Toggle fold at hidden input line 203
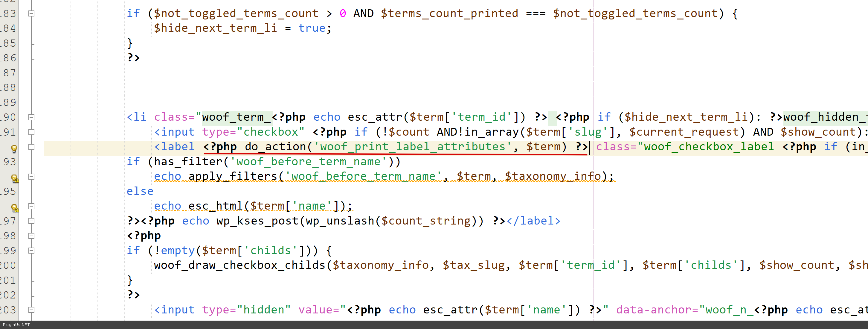This screenshot has width=868, height=329. (x=31, y=310)
